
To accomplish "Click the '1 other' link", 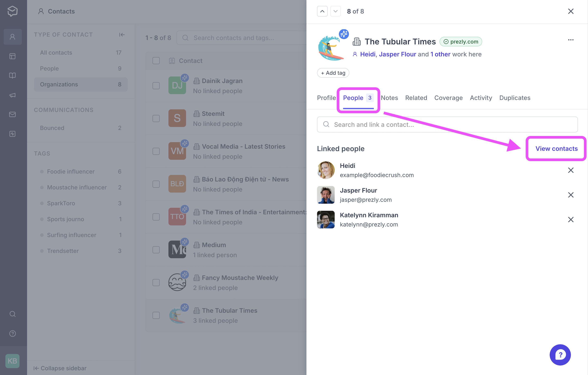I will (x=440, y=54).
